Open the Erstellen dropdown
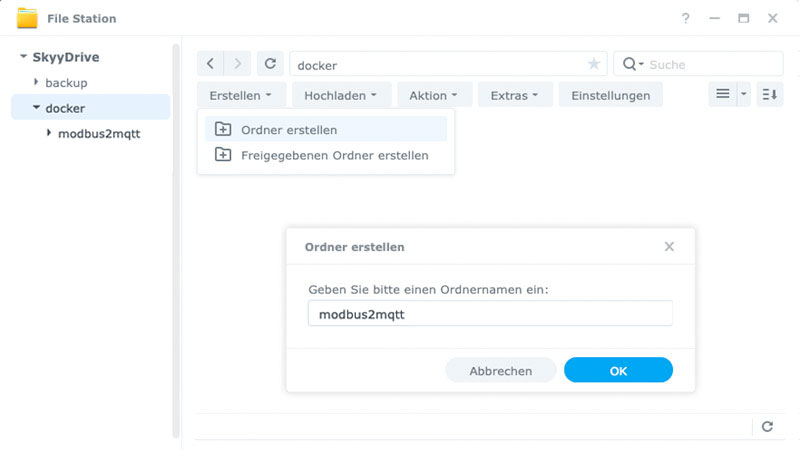 (x=241, y=95)
